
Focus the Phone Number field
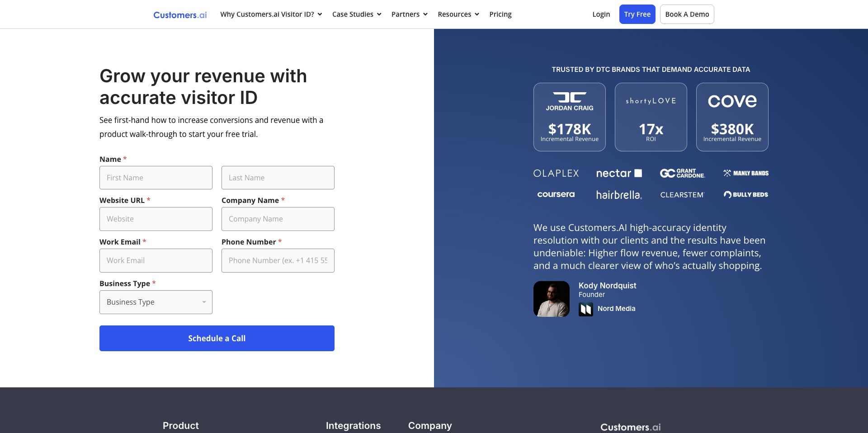tap(278, 260)
